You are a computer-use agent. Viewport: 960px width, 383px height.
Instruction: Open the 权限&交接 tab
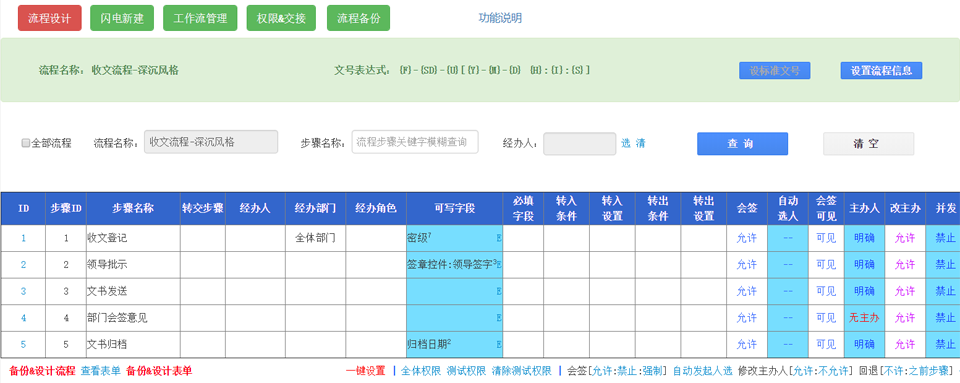point(282,18)
